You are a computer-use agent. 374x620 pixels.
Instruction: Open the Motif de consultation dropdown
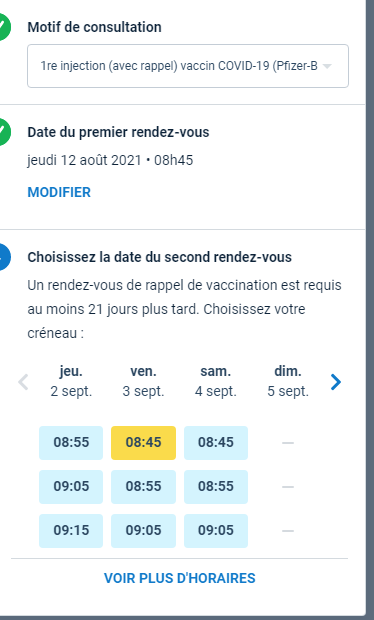pos(188,66)
